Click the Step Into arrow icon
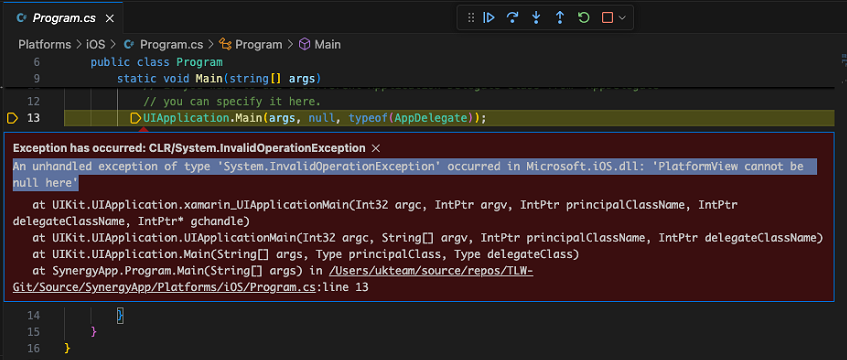 [x=536, y=18]
